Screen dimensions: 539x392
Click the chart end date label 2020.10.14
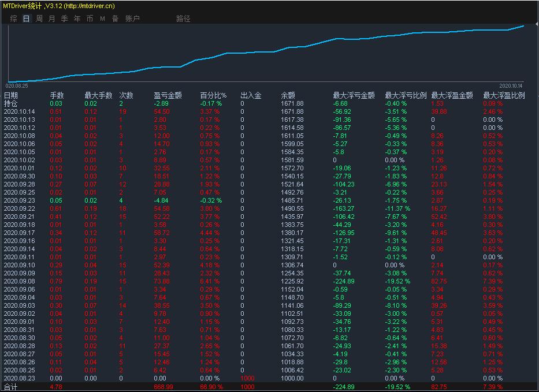(511, 86)
